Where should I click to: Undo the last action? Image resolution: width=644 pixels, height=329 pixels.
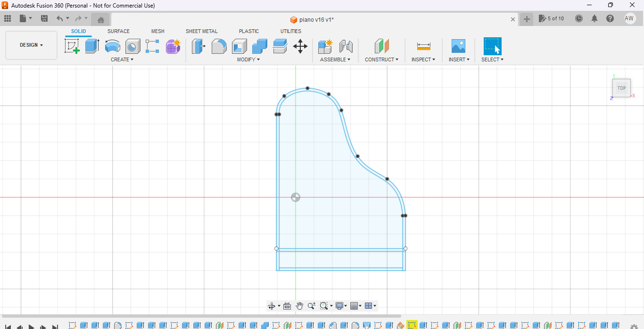(x=59, y=18)
